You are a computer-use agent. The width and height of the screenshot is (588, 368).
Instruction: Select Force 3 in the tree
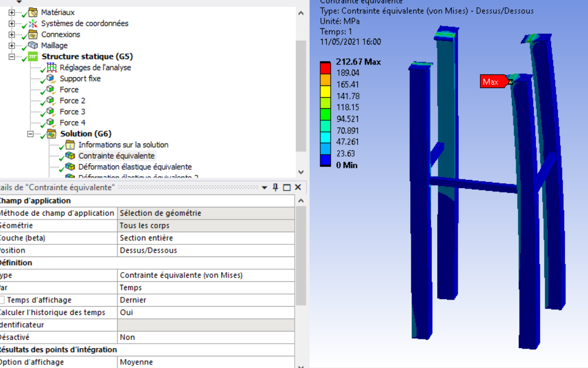(x=72, y=111)
